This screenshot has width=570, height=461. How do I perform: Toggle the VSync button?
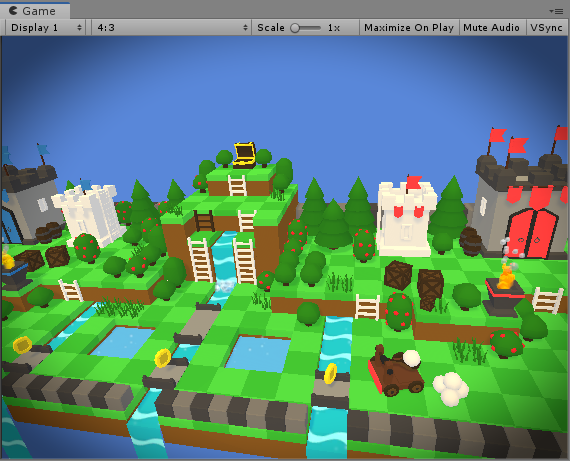coord(547,28)
